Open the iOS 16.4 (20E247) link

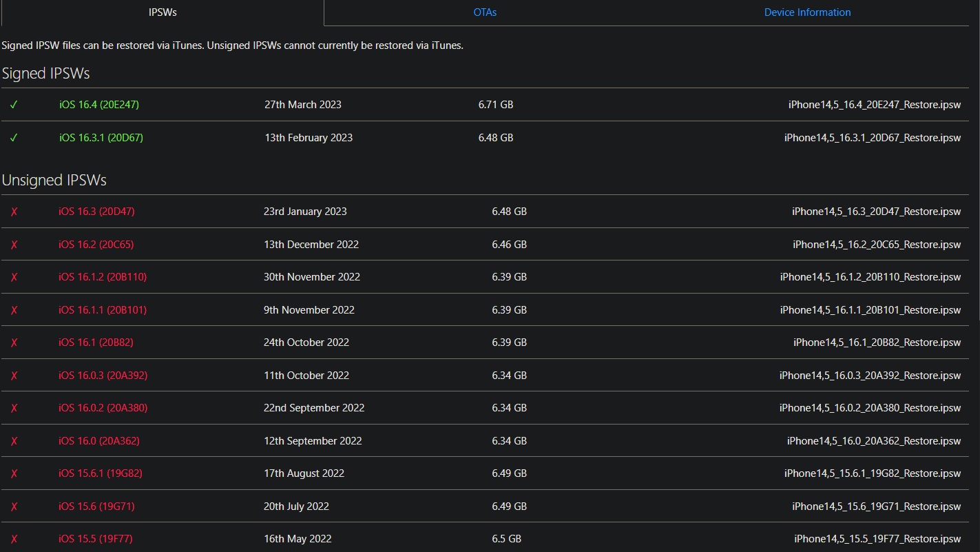[x=99, y=105]
